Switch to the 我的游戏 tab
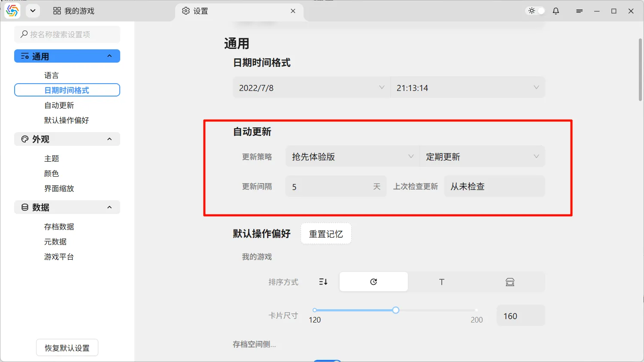The width and height of the screenshot is (644, 362). (74, 11)
